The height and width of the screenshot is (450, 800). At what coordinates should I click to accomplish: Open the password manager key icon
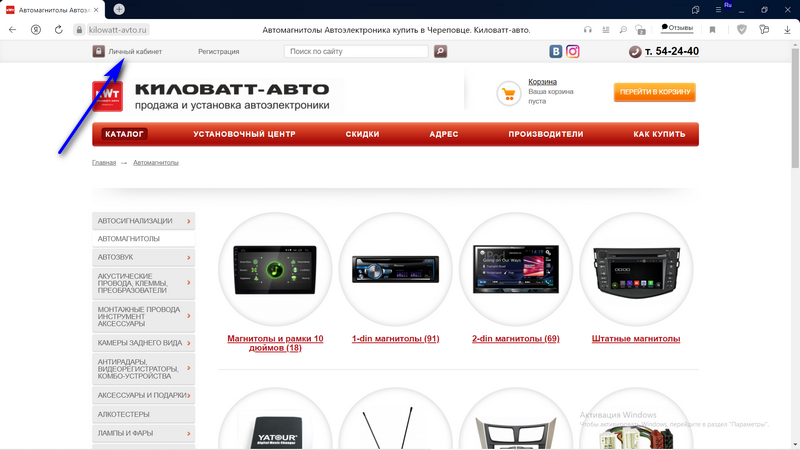coord(764,30)
